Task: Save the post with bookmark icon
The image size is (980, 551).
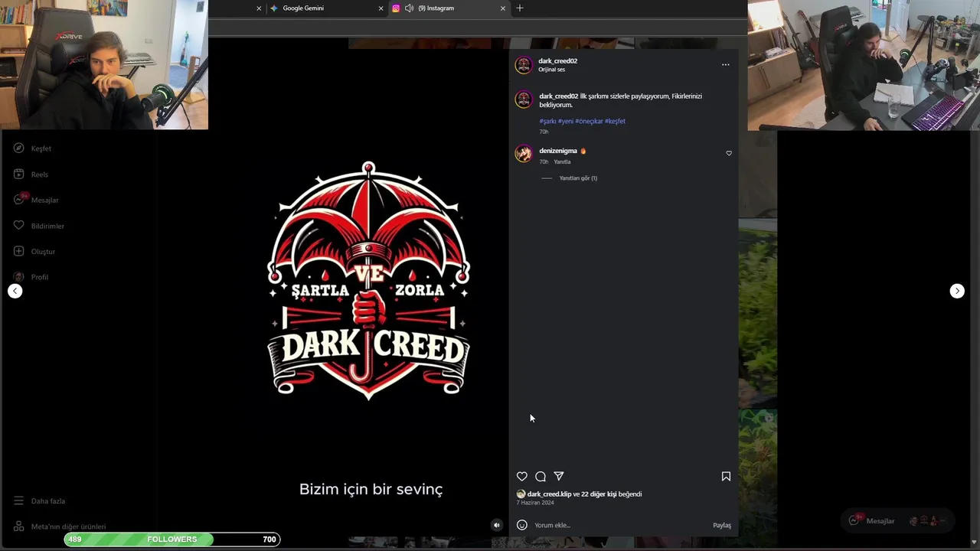Action: point(726,476)
